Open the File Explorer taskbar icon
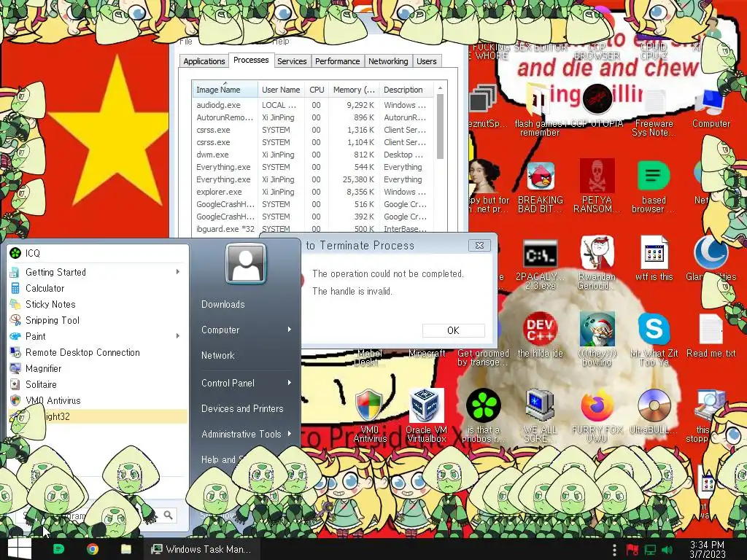This screenshot has width=747, height=560. (125, 549)
